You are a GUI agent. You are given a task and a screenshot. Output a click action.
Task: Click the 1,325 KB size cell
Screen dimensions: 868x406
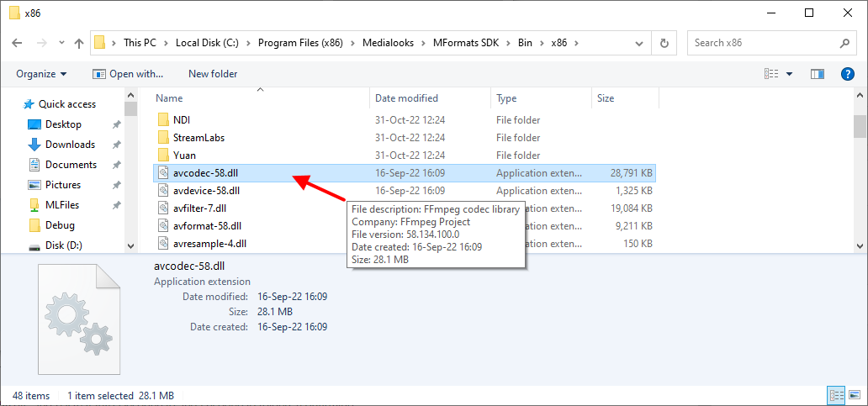click(634, 191)
